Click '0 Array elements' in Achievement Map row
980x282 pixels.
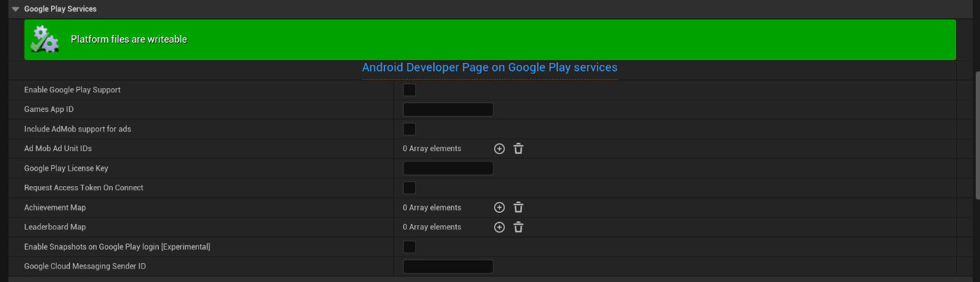pyautogui.click(x=432, y=207)
